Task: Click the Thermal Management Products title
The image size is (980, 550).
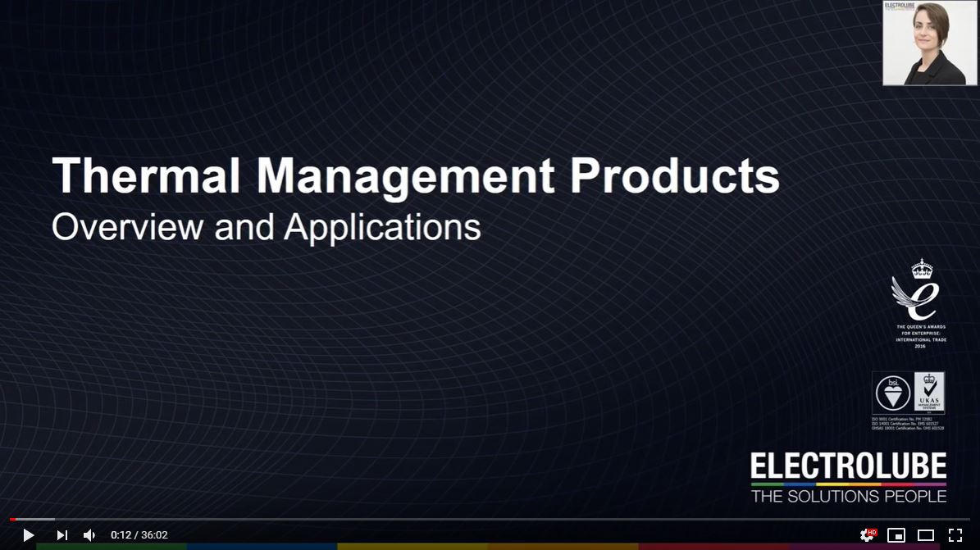Action: point(415,174)
